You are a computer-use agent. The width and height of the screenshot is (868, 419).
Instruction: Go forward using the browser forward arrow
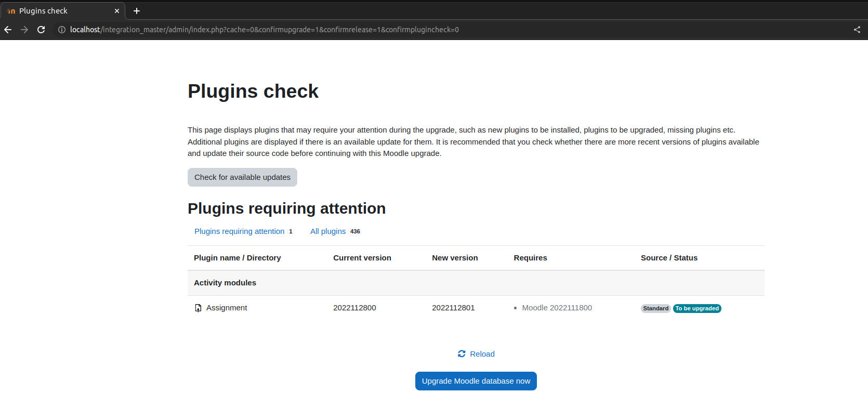tap(24, 30)
